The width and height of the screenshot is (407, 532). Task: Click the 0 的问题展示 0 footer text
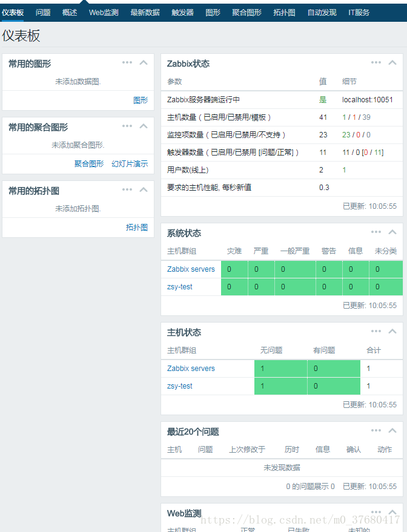(x=310, y=487)
